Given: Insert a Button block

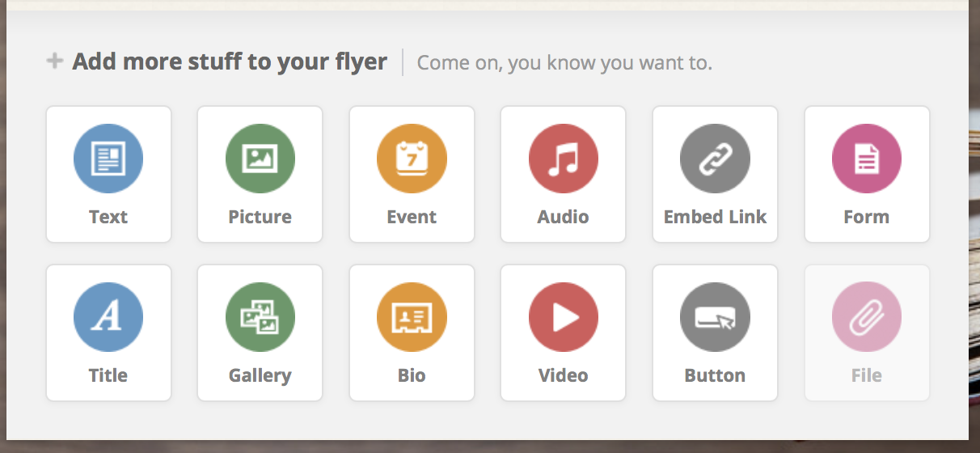Looking at the screenshot, I should click(715, 332).
